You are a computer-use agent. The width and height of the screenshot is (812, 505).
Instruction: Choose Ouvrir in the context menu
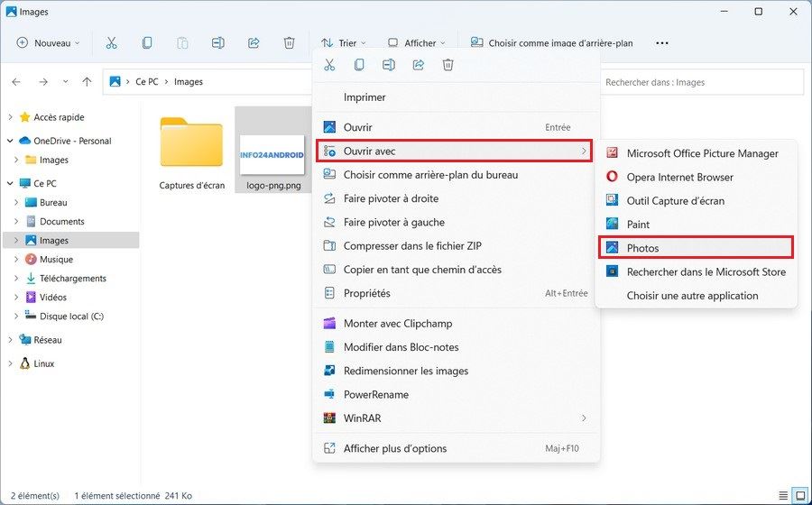457,127
